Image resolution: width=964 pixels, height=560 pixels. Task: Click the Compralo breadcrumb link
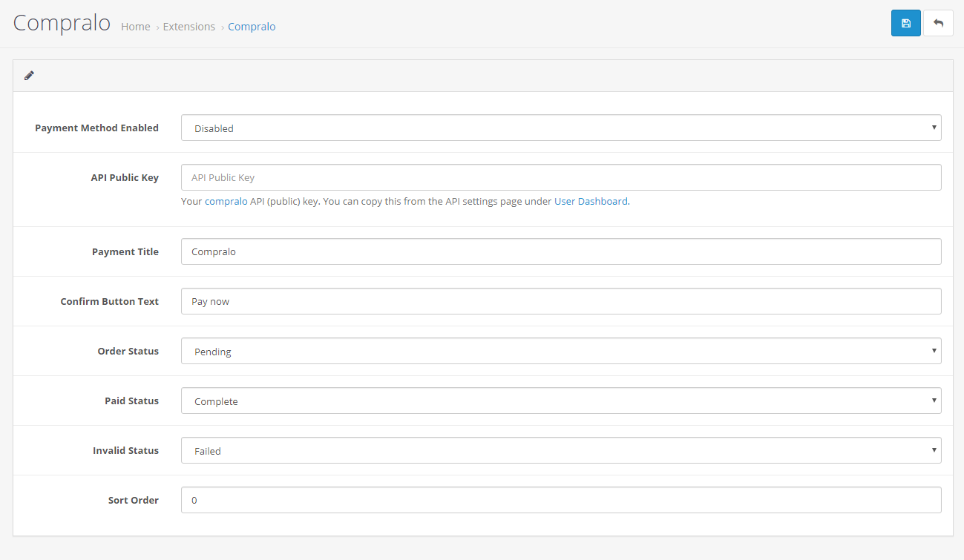coord(252,27)
